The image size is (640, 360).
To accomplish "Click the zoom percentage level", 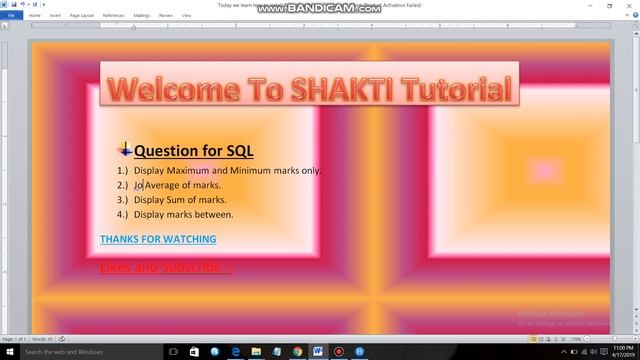I will tap(576, 339).
